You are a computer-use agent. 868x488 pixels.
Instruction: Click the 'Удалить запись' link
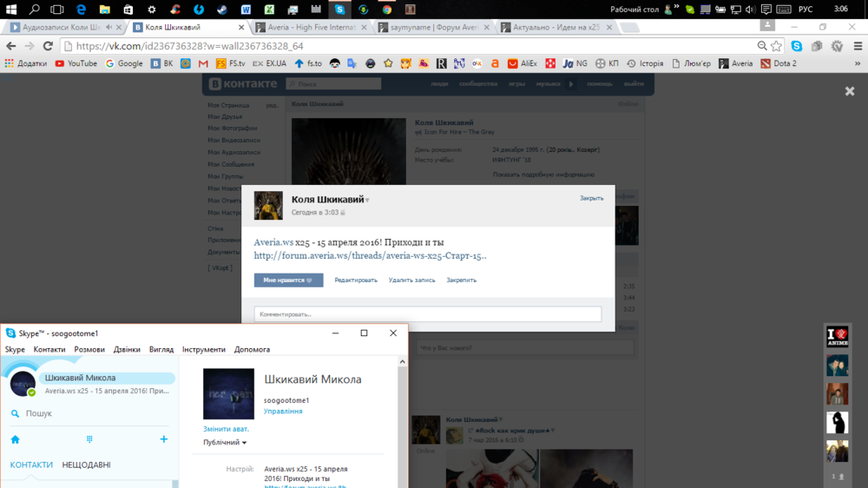[411, 280]
